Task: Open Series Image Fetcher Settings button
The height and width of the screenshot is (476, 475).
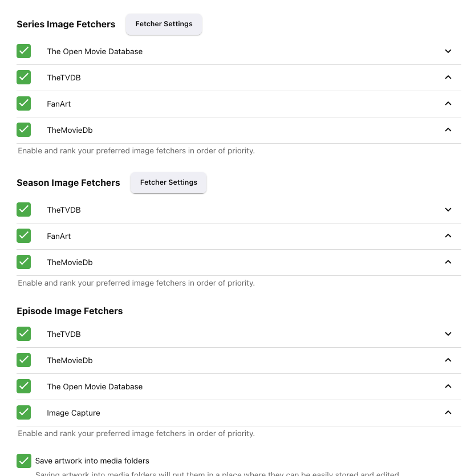Action: tap(164, 24)
